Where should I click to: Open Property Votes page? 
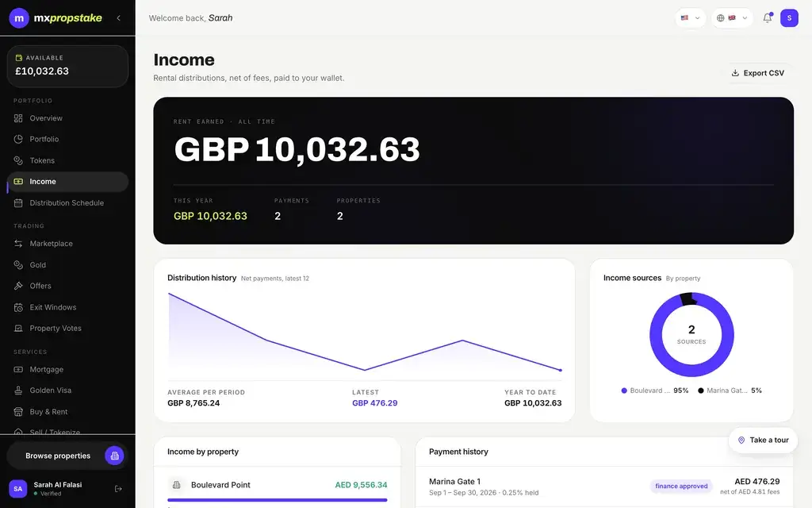pos(68,328)
